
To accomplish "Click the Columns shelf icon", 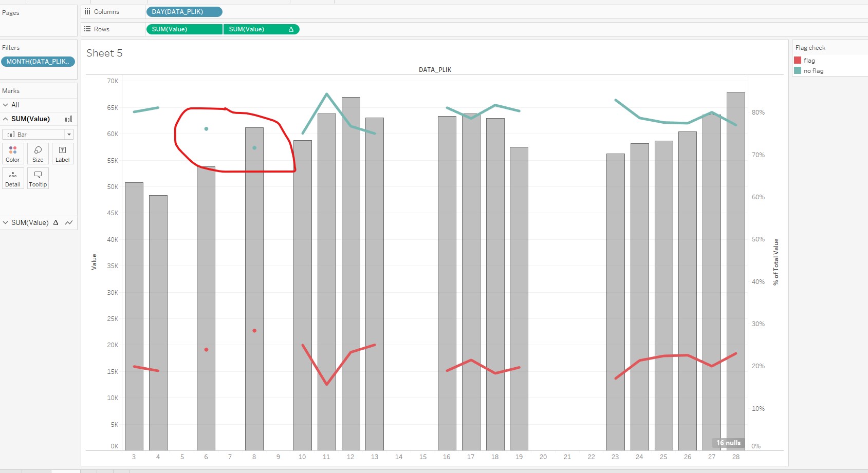I will pos(87,12).
